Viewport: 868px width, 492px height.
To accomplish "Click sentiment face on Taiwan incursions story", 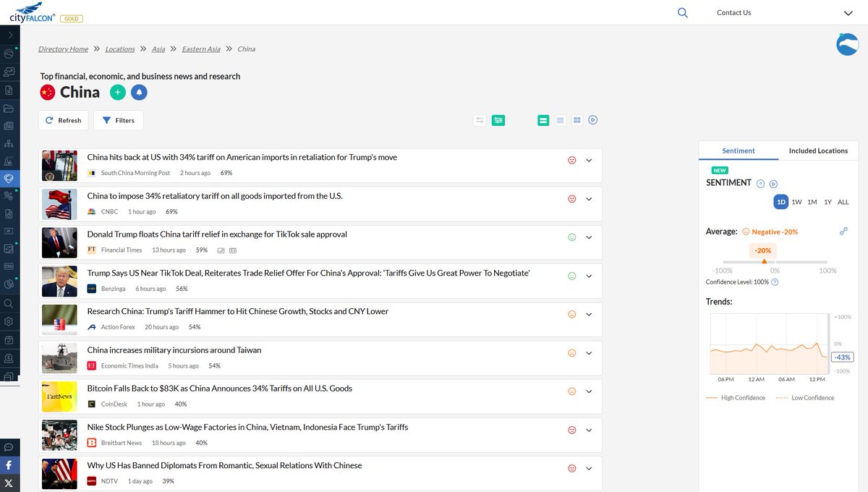I will point(572,353).
